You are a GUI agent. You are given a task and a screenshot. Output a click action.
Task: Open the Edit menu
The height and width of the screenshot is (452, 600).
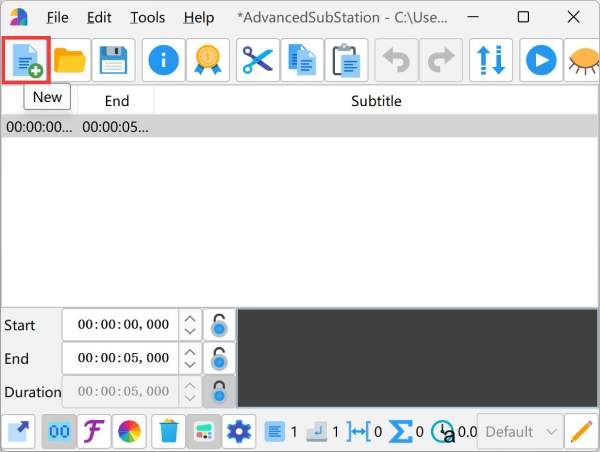pos(99,17)
